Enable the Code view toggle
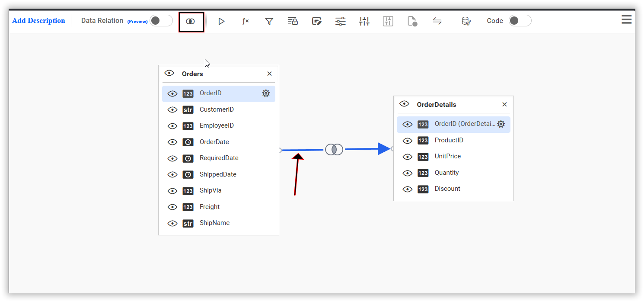 (520, 21)
